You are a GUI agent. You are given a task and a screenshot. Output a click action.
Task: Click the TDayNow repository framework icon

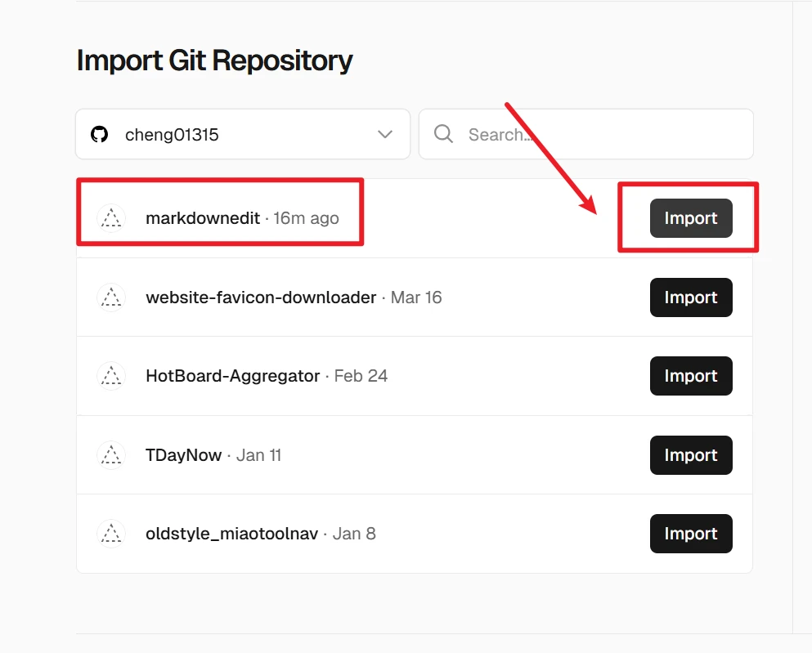111,455
